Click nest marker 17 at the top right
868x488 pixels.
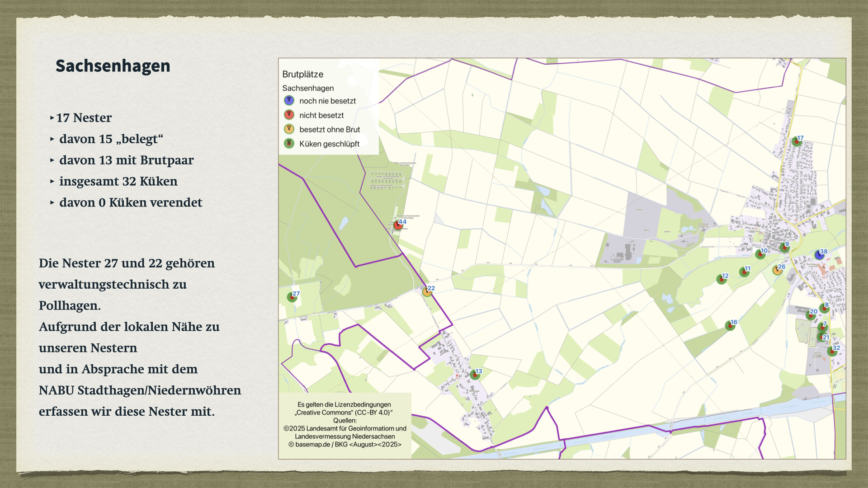tap(797, 142)
